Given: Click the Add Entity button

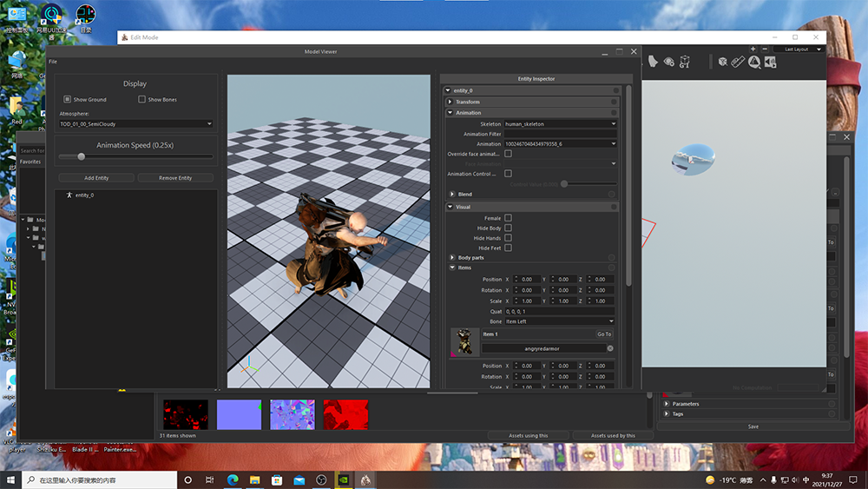Looking at the screenshot, I should tap(96, 178).
